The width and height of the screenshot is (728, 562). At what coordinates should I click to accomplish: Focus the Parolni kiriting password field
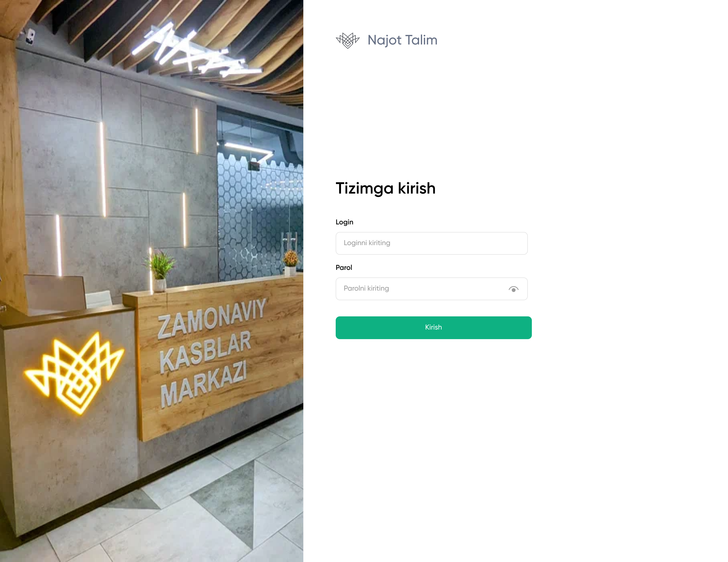[431, 289]
